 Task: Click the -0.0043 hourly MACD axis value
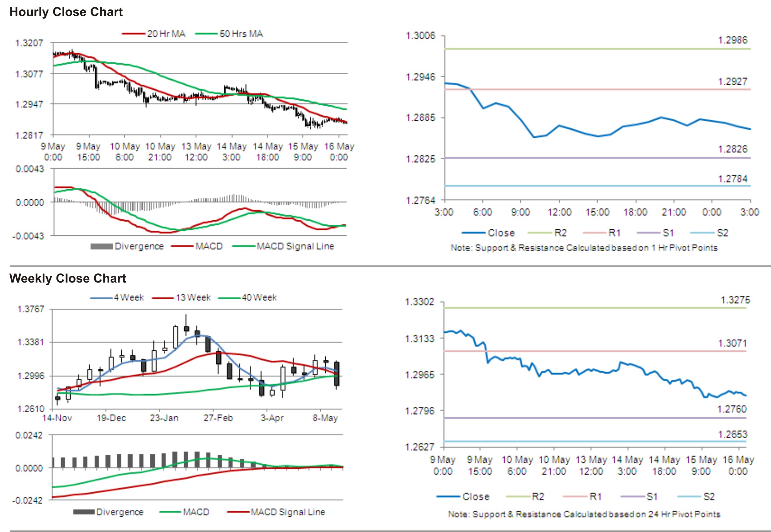[x=28, y=236]
